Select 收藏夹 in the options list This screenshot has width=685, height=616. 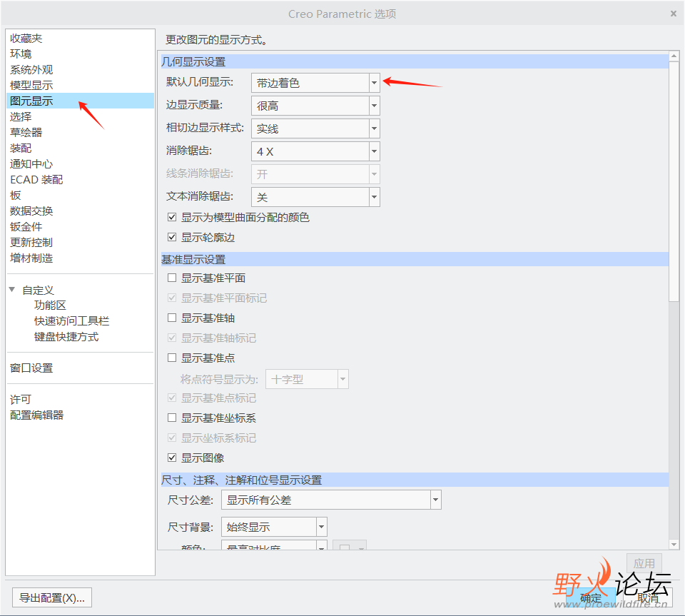(26, 39)
